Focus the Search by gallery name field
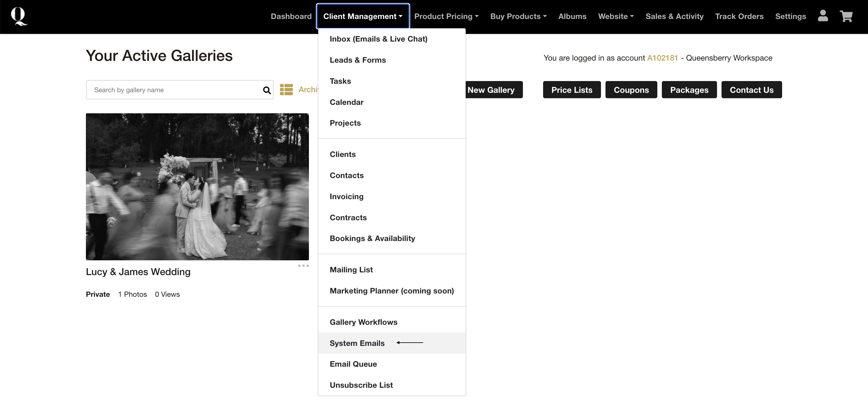Screen dimensions: 868x420 (x=174, y=90)
